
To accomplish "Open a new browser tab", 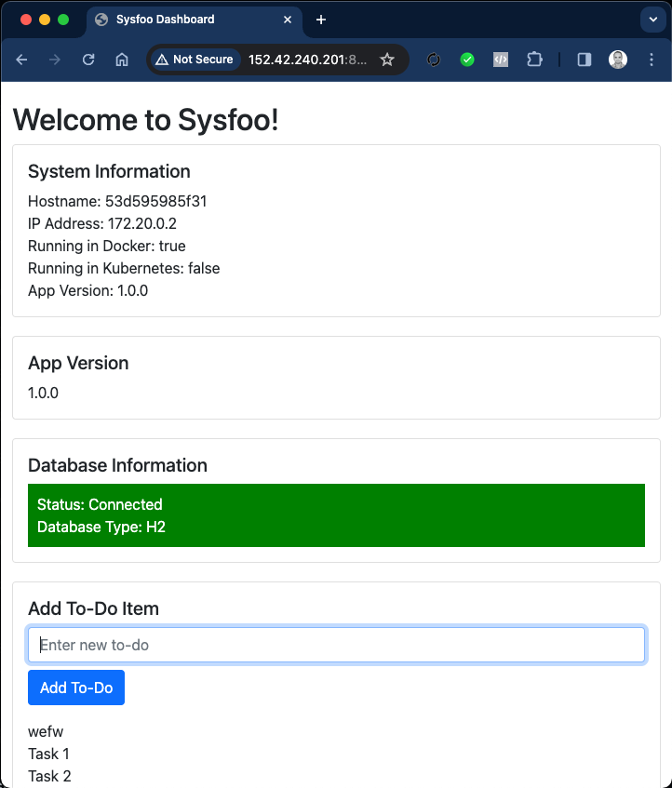I will (321, 20).
